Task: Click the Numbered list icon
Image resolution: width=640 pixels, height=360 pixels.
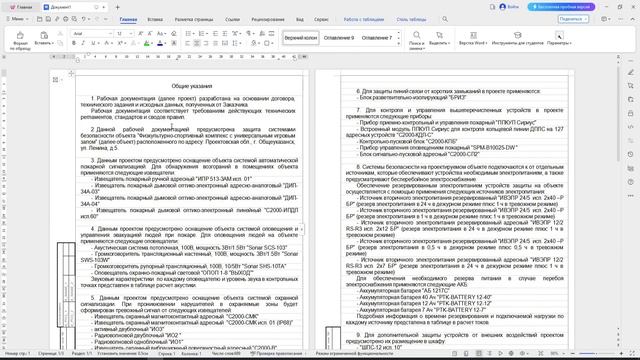Action: pos(202,33)
